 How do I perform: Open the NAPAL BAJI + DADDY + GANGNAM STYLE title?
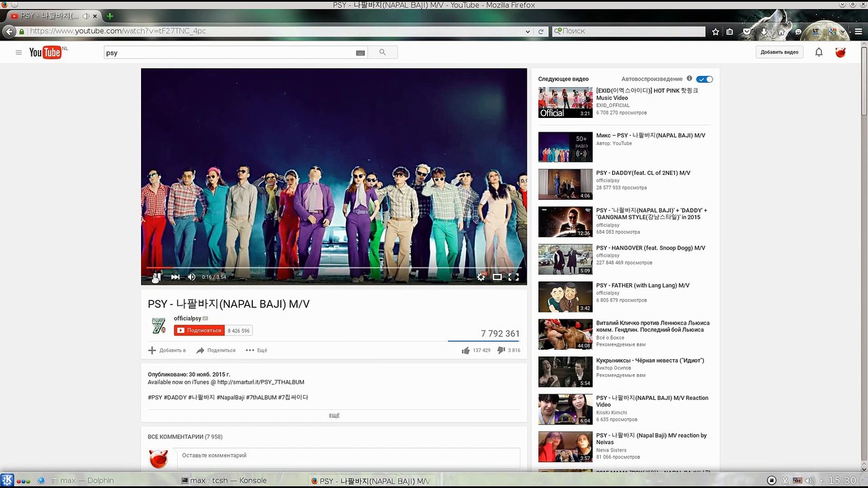click(x=652, y=213)
